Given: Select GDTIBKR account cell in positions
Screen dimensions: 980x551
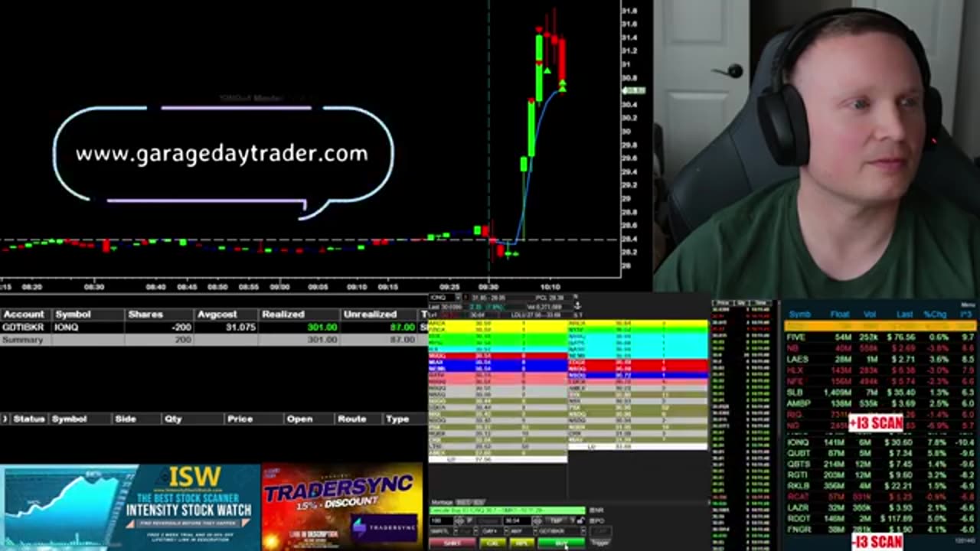Looking at the screenshot, I should [24, 327].
